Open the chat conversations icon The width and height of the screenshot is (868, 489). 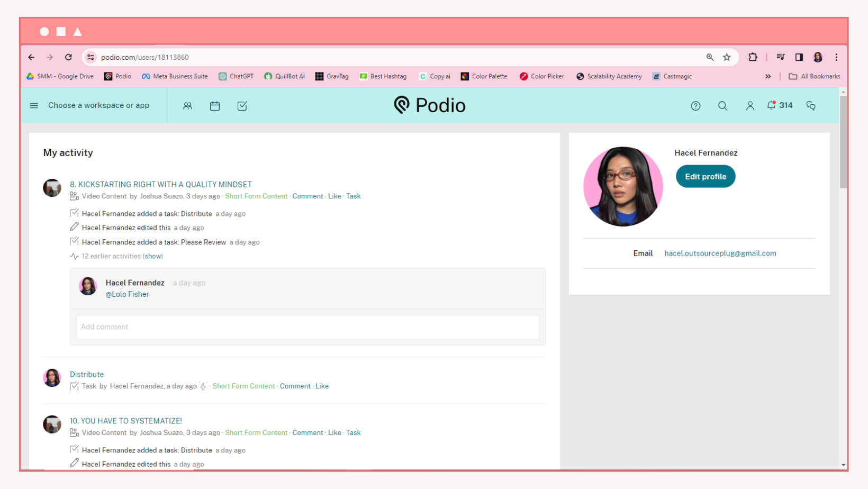click(x=811, y=106)
